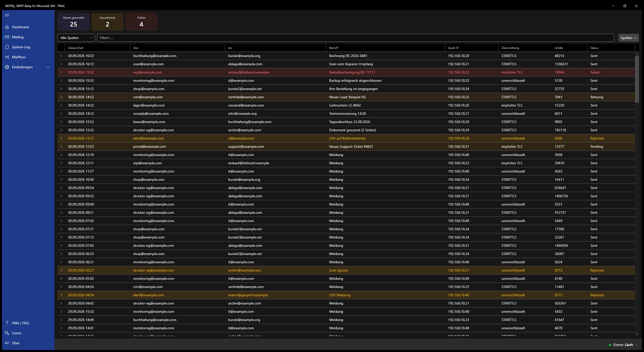The image size is (644, 352).
Task: Click the Einstellungen gear icon
Action: pyautogui.click(x=7, y=67)
